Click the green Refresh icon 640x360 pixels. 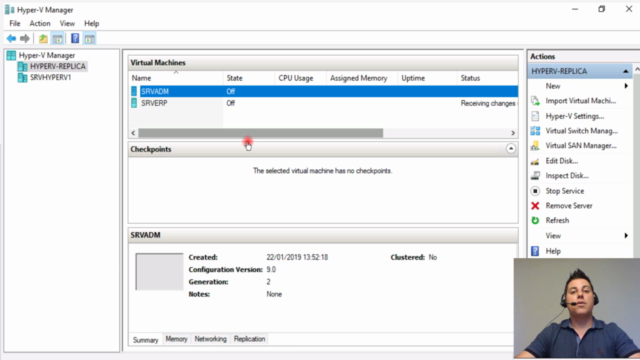(x=535, y=220)
